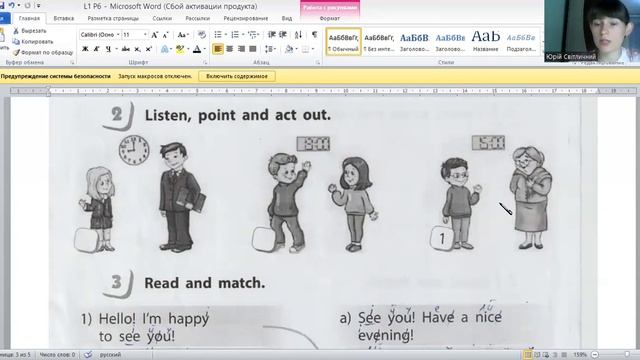
Task: Switch to Web Layout view icon
Action: point(546,355)
